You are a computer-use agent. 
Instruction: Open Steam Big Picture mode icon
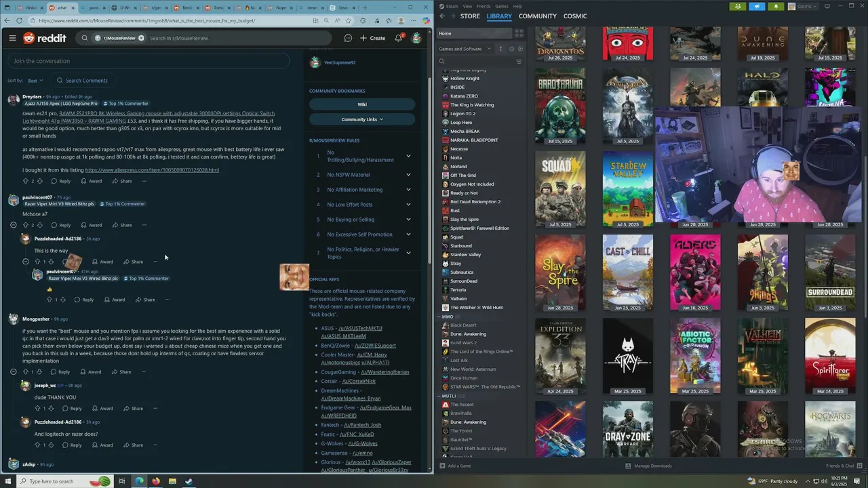tap(827, 6)
